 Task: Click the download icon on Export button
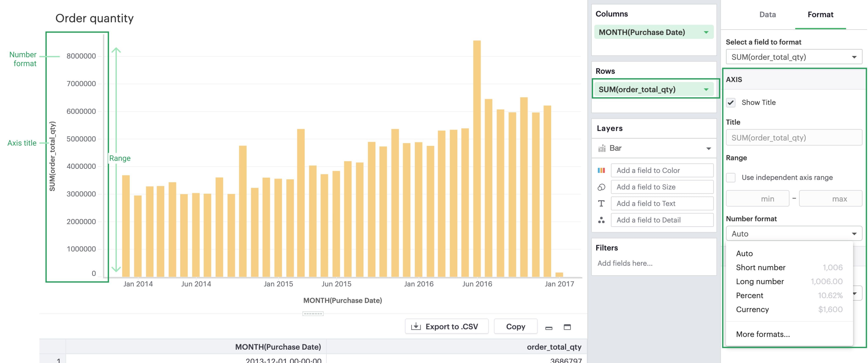click(x=416, y=326)
